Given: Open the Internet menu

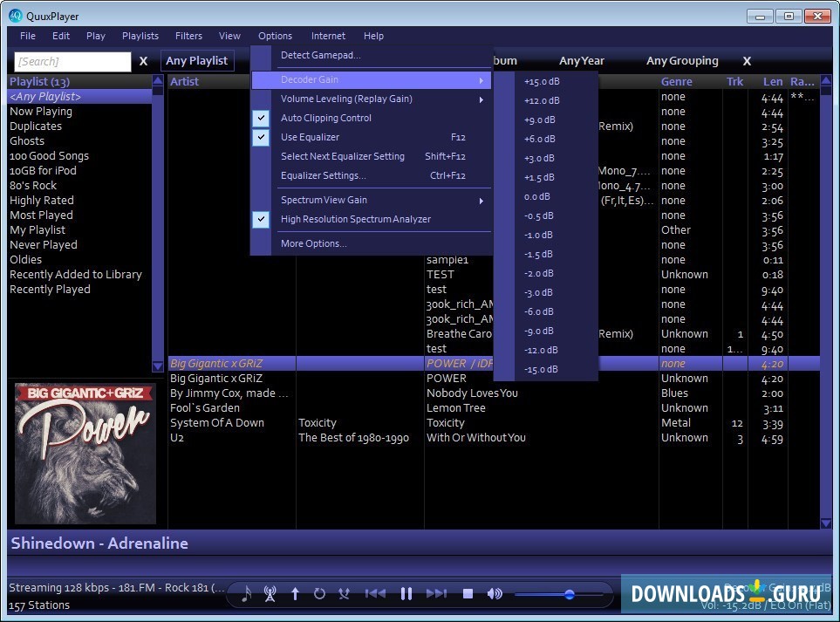Looking at the screenshot, I should [x=328, y=36].
